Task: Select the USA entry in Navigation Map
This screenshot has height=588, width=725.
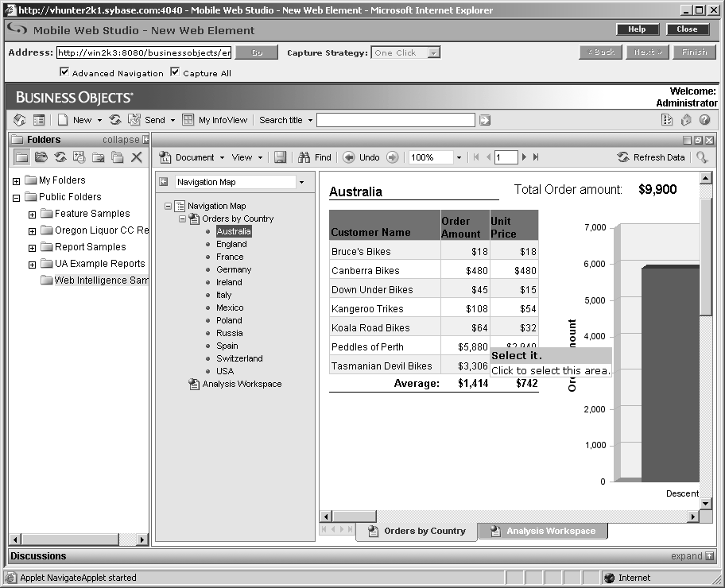Action: [225, 371]
